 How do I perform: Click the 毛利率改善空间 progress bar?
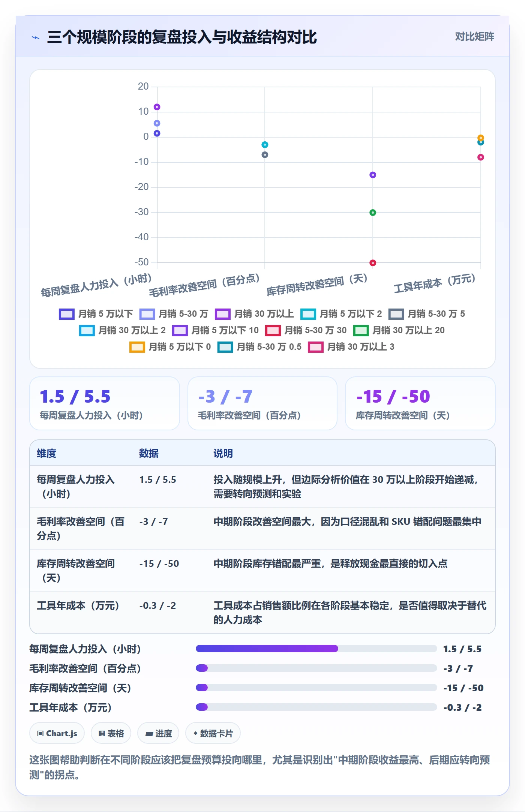pyautogui.click(x=316, y=668)
